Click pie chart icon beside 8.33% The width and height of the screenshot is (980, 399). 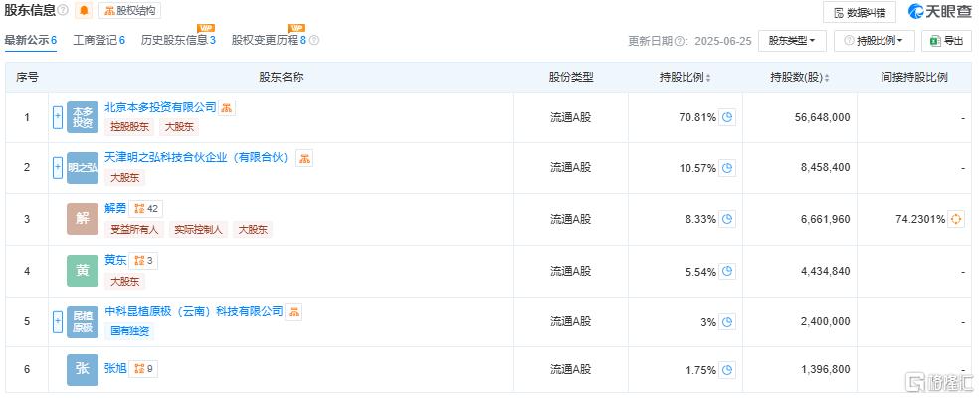point(727,219)
